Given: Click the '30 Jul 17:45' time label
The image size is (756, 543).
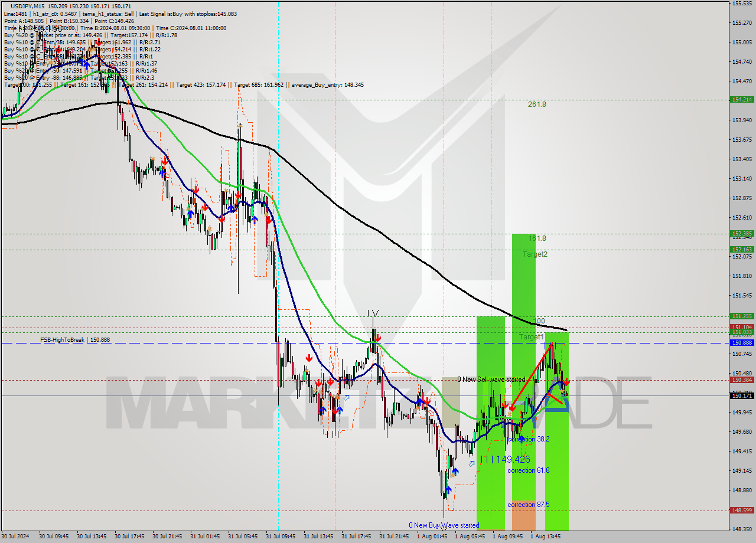Looking at the screenshot, I should tap(129, 537).
